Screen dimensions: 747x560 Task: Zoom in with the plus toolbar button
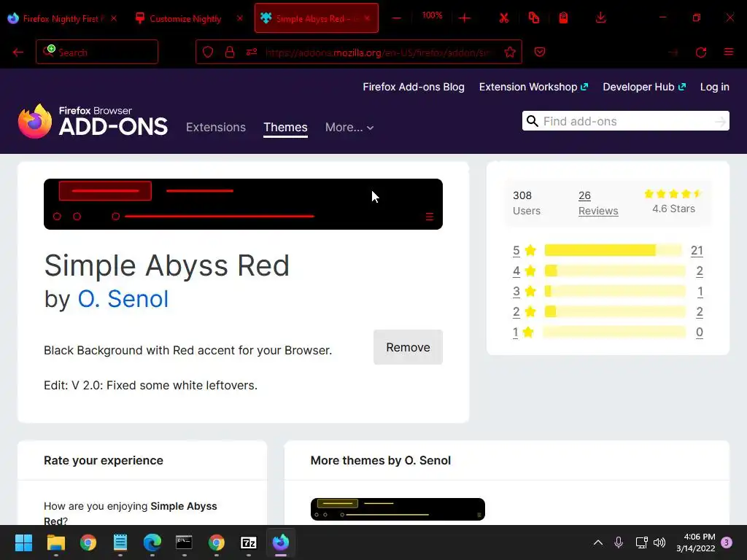click(465, 18)
